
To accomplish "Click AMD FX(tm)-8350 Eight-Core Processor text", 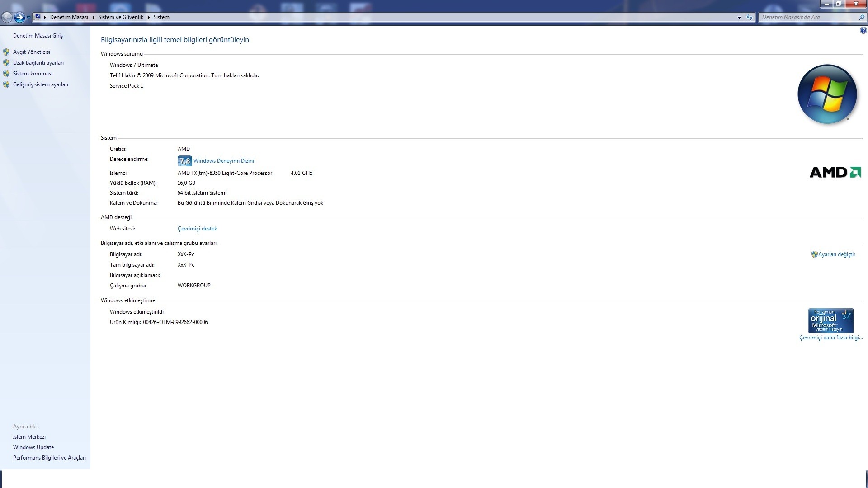I will [225, 173].
